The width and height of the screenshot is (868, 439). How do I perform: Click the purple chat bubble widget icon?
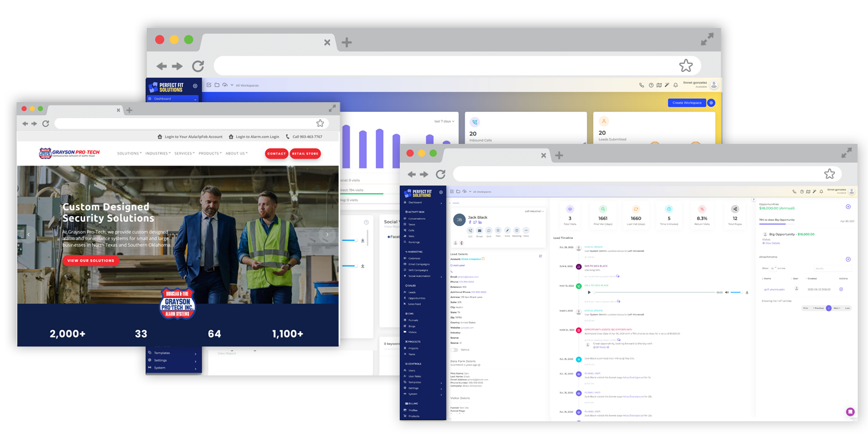pyautogui.click(x=850, y=412)
